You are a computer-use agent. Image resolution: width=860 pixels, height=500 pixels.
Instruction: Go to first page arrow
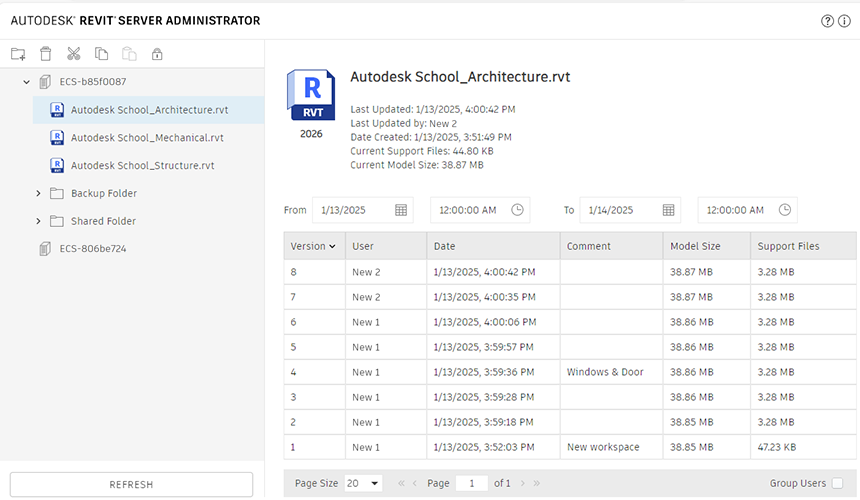[401, 483]
